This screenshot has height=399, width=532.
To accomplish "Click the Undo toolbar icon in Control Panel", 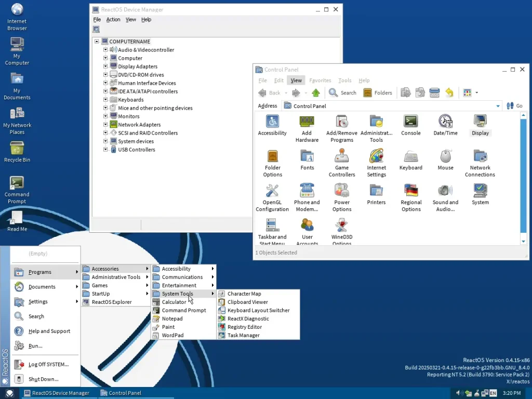I will [449, 92].
